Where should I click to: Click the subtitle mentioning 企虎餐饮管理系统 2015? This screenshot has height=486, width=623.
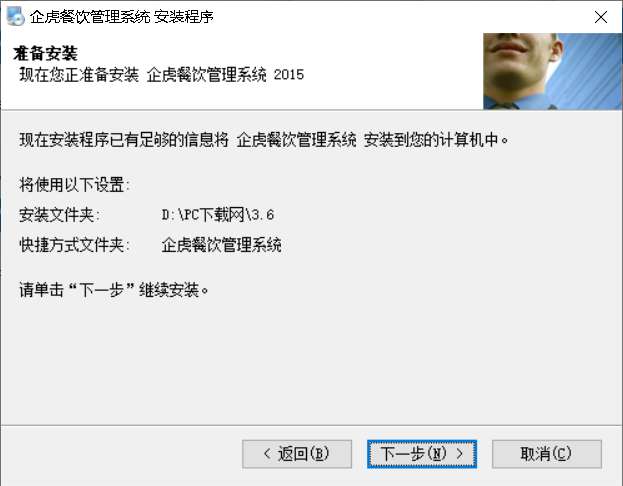[161, 75]
